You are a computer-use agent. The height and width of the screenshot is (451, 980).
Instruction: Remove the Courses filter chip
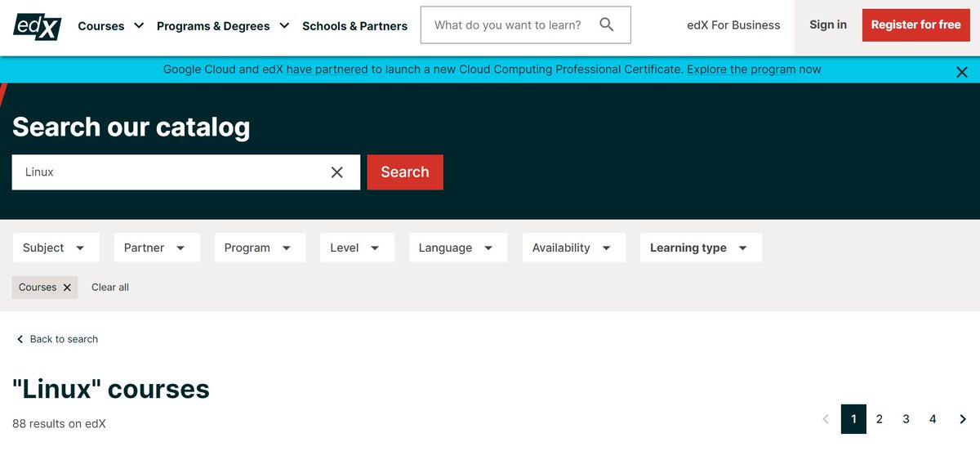click(67, 288)
